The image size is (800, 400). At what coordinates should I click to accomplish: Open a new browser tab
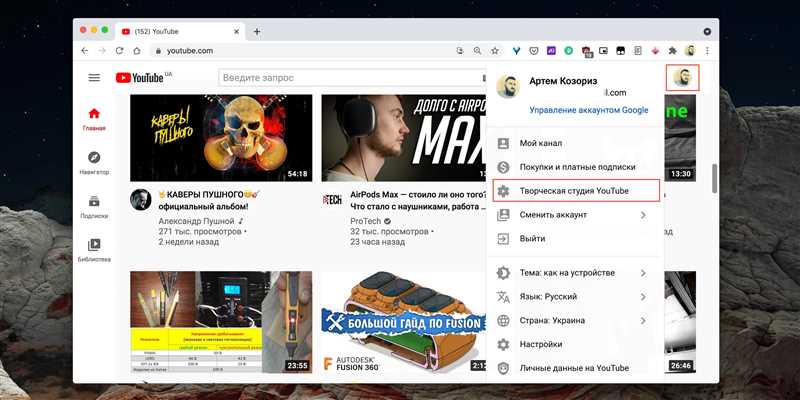[x=257, y=32]
